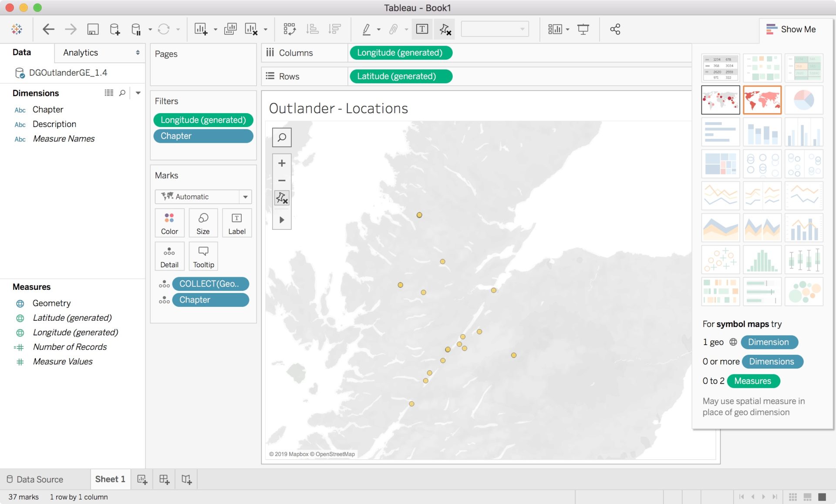Click the New Story tab icon
Viewport: 836px width, 504px height.
click(x=186, y=479)
